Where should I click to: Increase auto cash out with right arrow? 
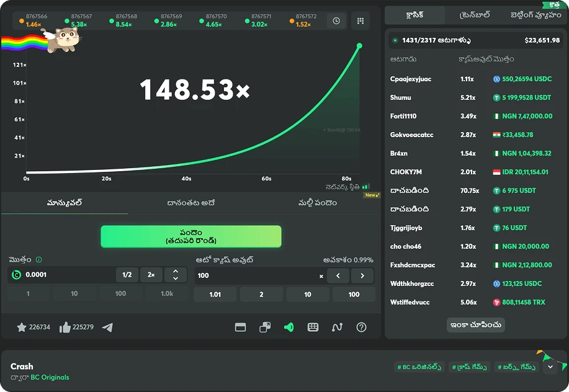[x=362, y=275]
